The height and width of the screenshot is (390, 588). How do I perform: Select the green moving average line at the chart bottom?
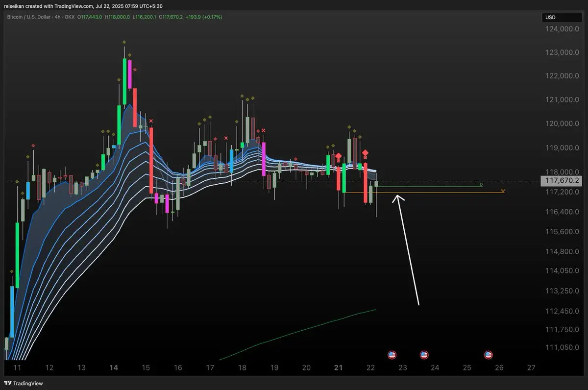click(298, 333)
